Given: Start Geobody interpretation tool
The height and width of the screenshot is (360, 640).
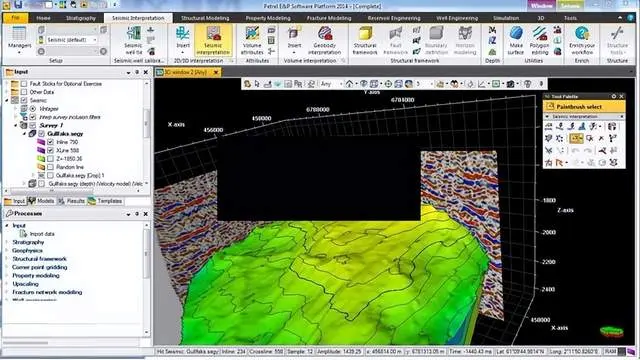Looking at the screenshot, I should click(x=324, y=40).
